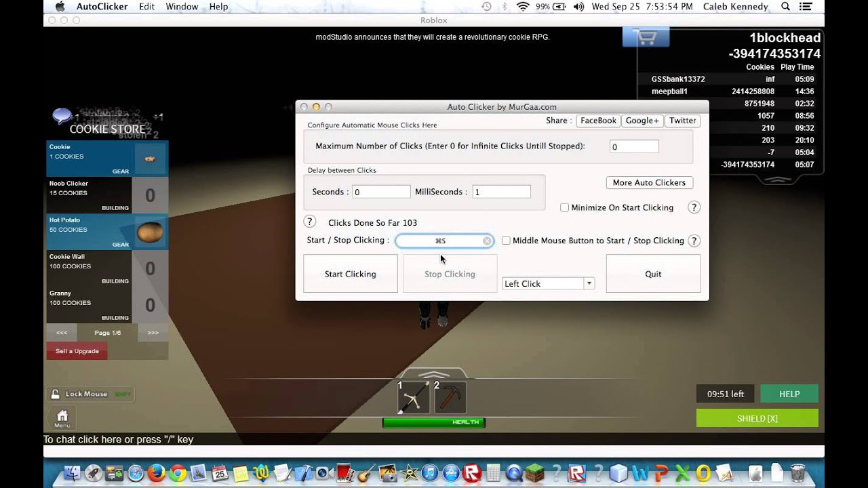Viewport: 868px width, 488px height.
Task: Go to previous store page with <<<
Action: pyautogui.click(x=62, y=333)
